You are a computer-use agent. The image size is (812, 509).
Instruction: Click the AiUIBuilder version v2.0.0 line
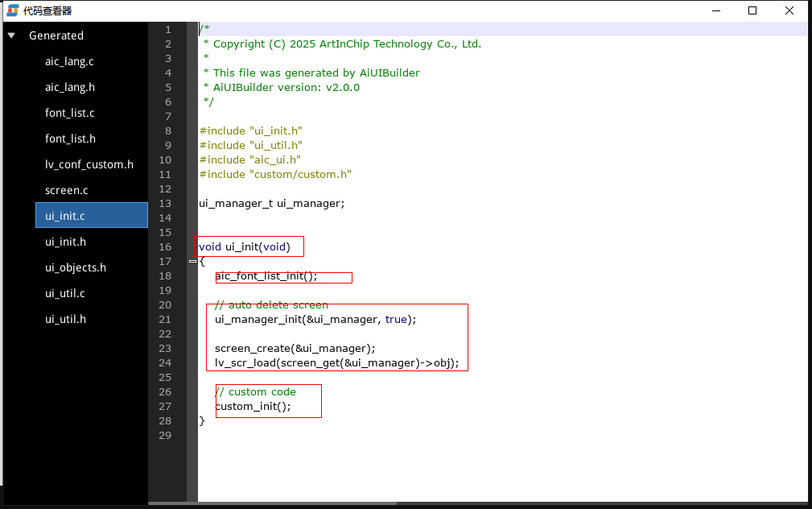point(281,88)
